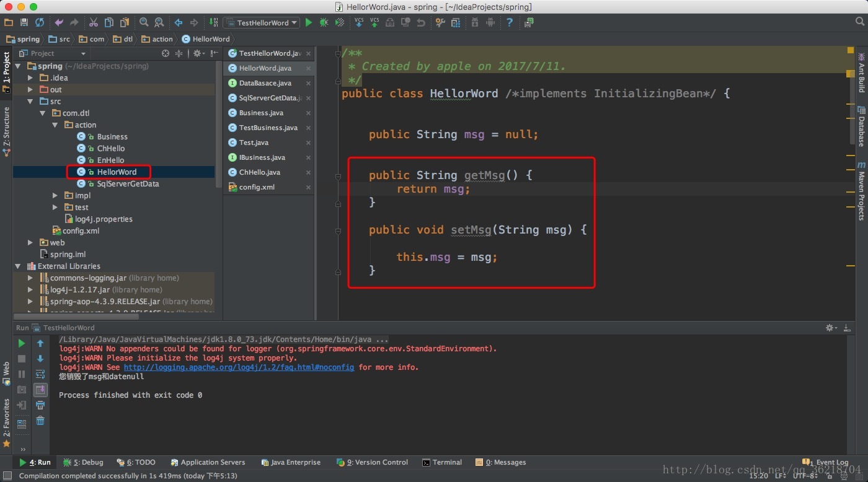Click the up arrow in Run console

40,343
